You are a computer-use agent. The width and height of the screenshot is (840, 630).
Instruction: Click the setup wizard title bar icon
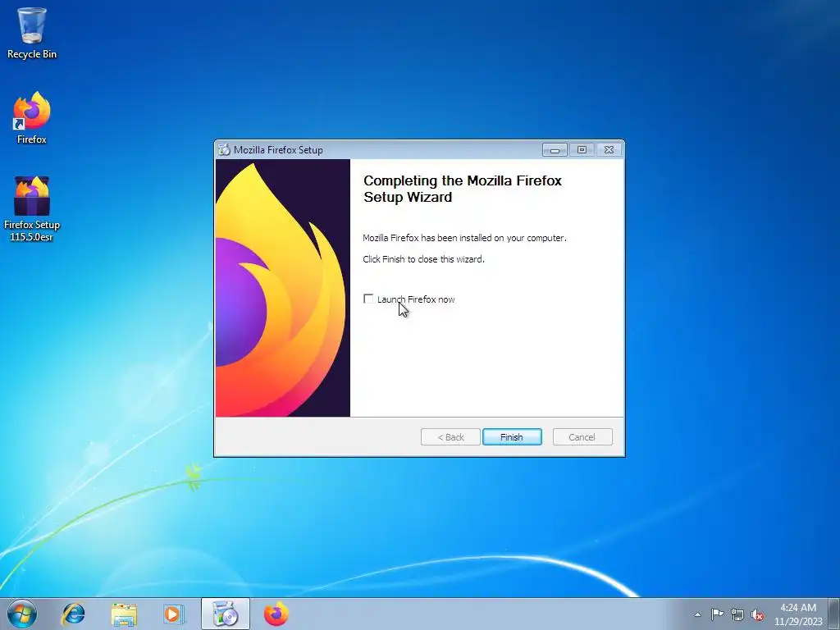tap(224, 150)
